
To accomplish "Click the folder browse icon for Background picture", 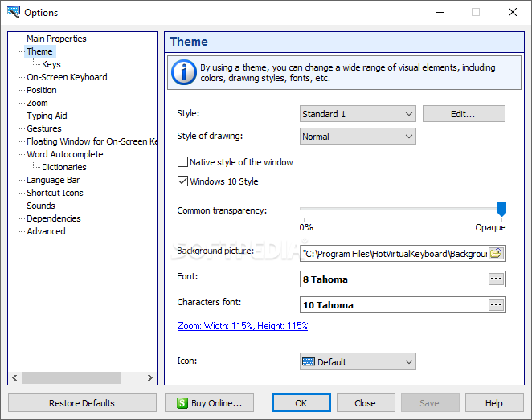I will click(x=496, y=253).
